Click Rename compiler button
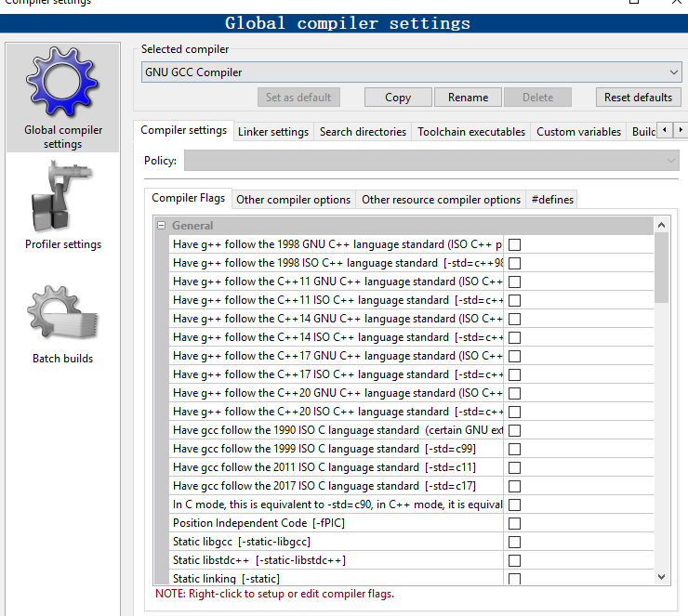688x616 pixels. point(468,98)
